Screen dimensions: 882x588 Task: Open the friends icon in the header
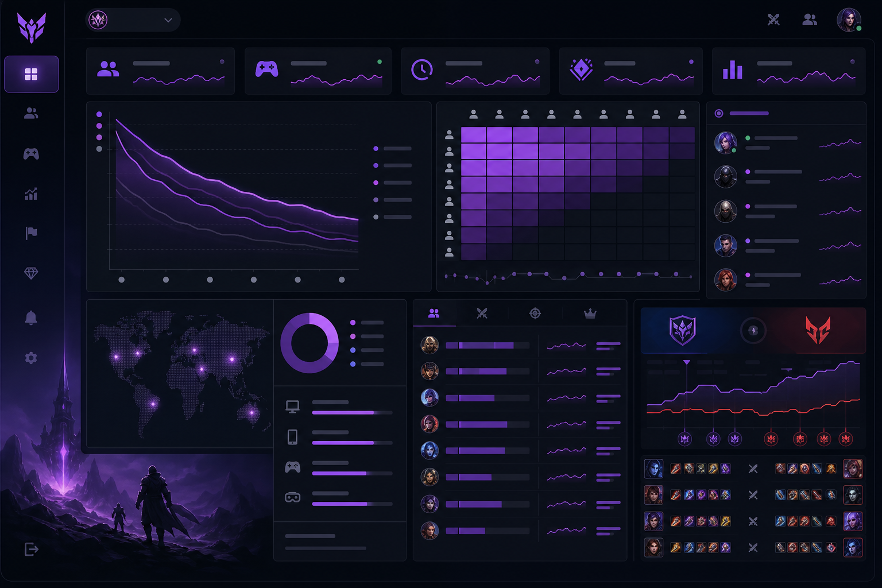[x=810, y=20]
